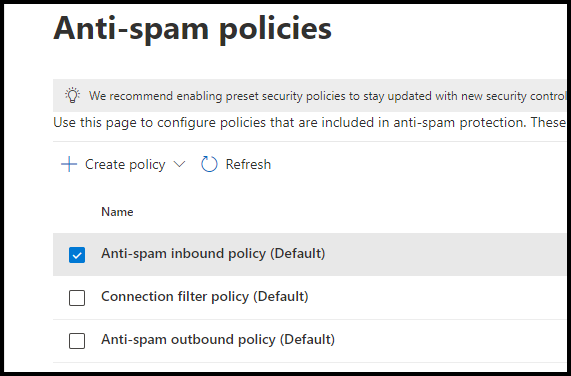Click the Create policy text label

125,165
